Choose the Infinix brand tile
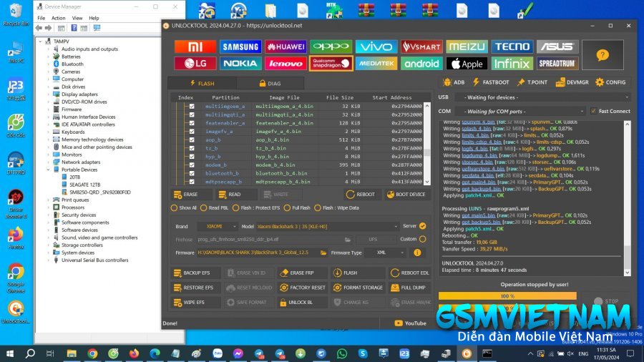Viewport: 644px width, 362px height. point(512,64)
